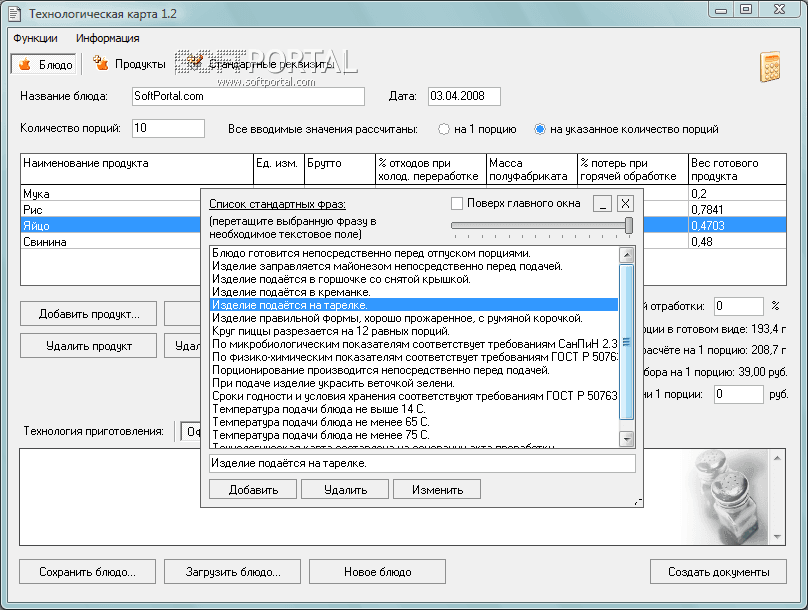Viewport: 808px width, 610px height.
Task: Click the price per portion field in руб.
Action: [738, 394]
